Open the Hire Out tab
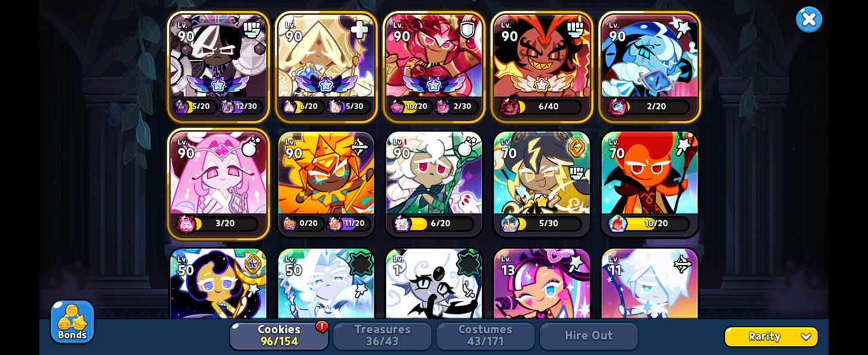Screen dimensions: 868x355 click(589, 335)
